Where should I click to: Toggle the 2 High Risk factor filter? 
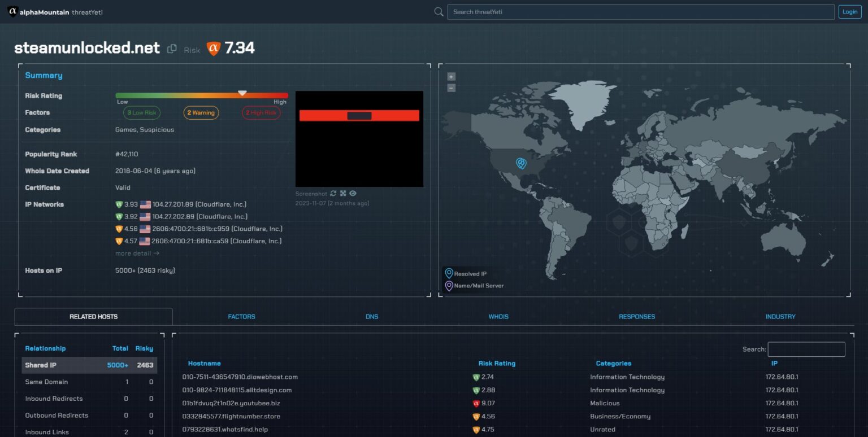261,113
